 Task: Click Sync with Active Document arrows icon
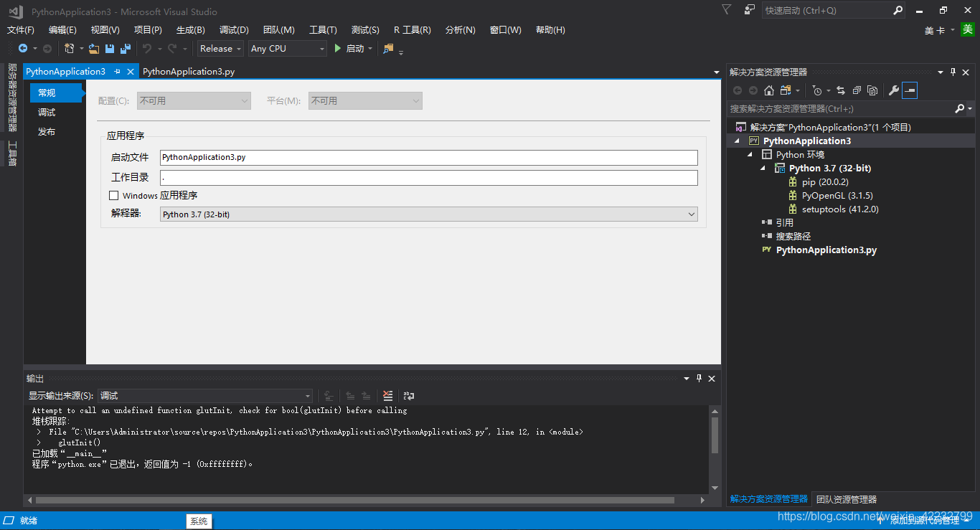[841, 90]
